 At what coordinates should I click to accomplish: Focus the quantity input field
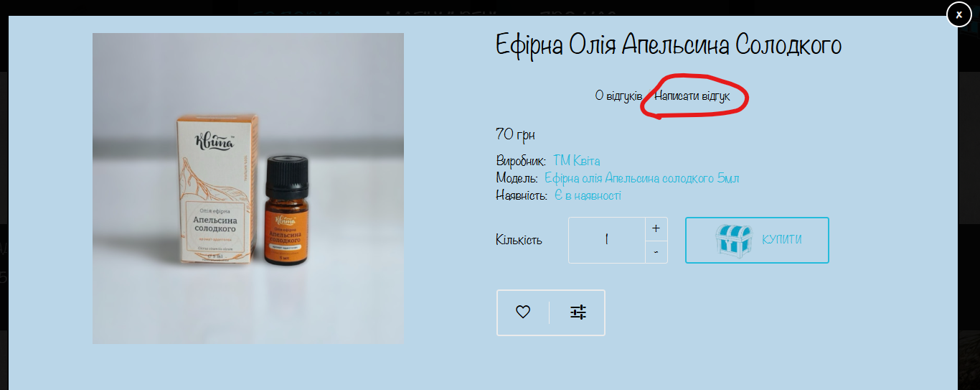click(x=607, y=241)
